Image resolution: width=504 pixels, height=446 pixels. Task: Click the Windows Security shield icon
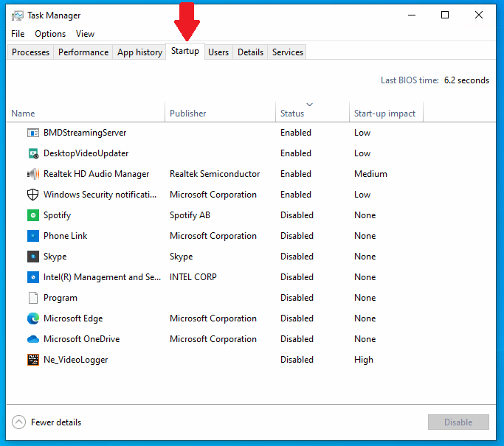click(x=32, y=195)
